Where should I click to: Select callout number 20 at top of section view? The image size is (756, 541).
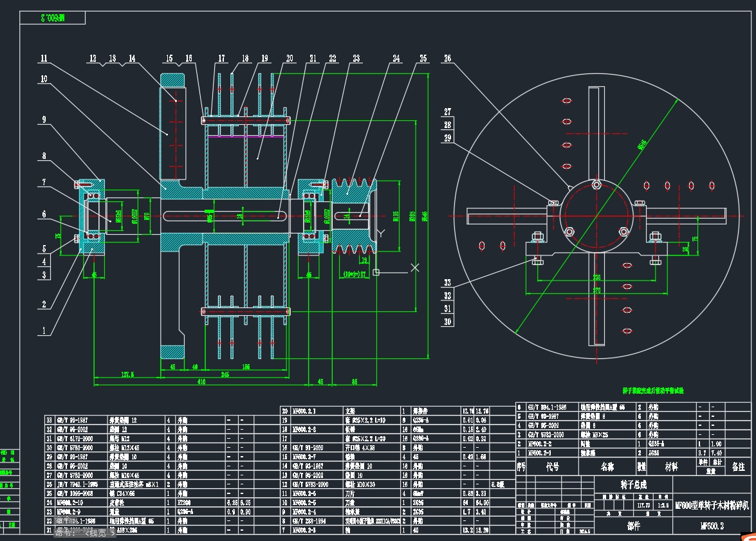pos(290,59)
